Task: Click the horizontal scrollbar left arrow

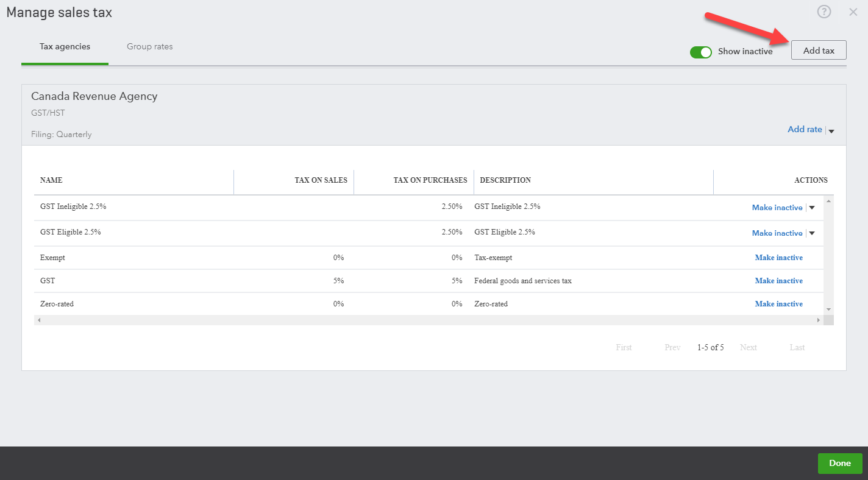Action: (x=39, y=319)
